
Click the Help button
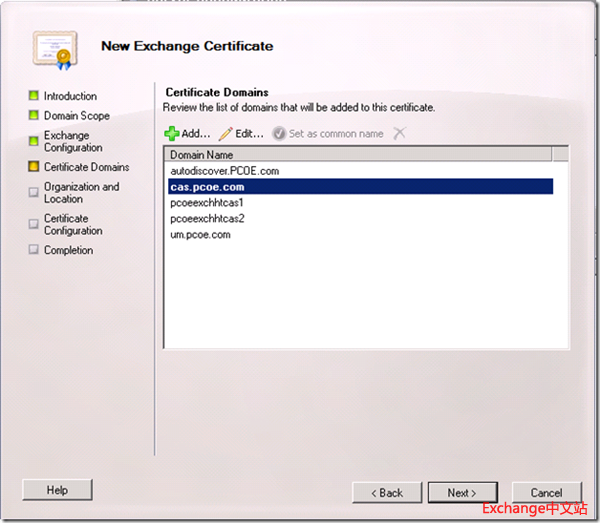coord(57,490)
